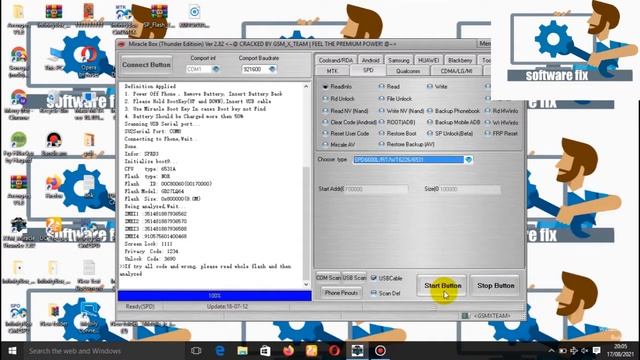Click the Miracle Box taskbar icon

tap(357, 351)
